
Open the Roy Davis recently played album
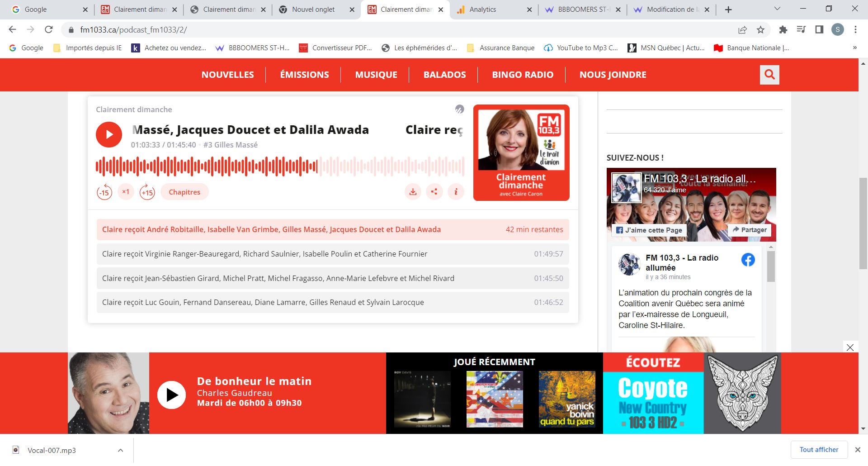tap(422, 399)
